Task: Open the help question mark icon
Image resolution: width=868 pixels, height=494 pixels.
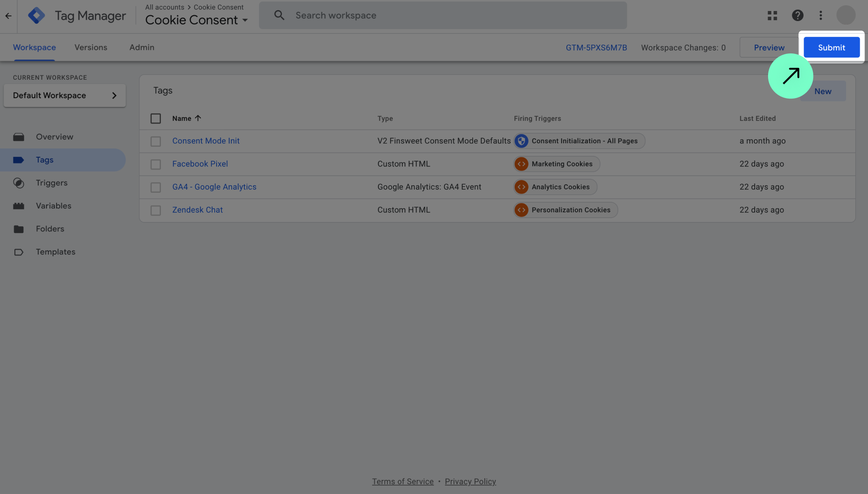Action: [x=797, y=16]
